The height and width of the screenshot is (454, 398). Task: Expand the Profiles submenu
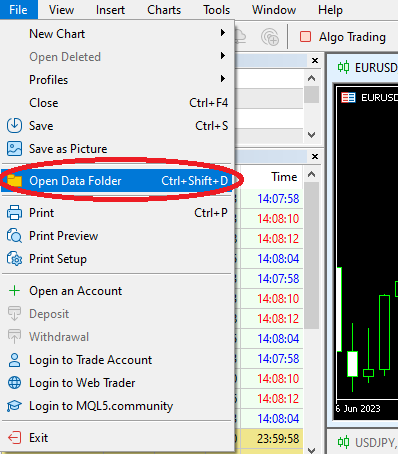tap(117, 80)
